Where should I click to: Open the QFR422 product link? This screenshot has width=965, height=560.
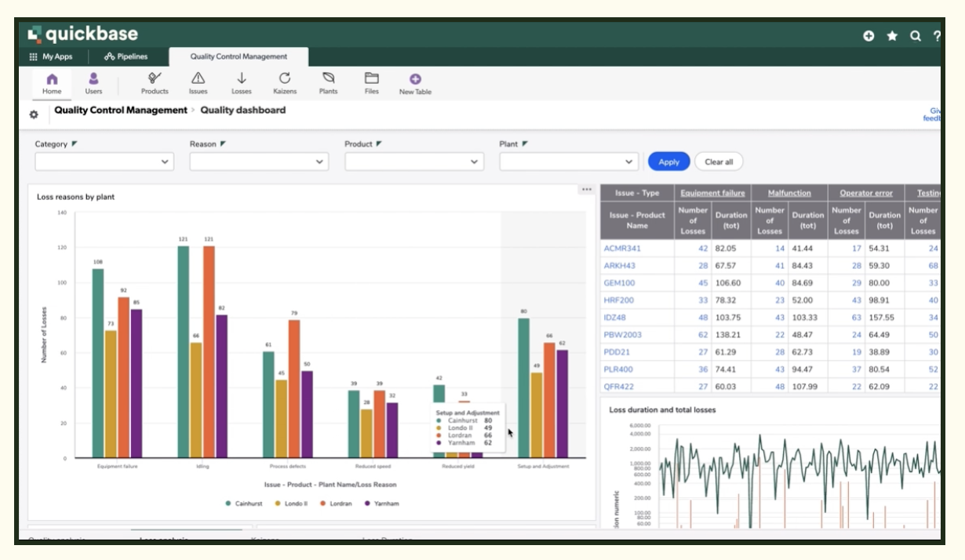coord(618,387)
